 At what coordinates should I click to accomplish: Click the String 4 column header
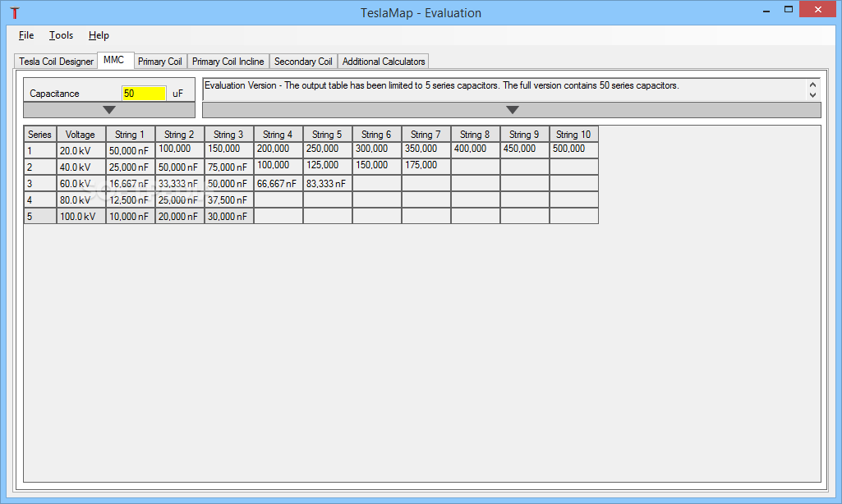coord(278,134)
